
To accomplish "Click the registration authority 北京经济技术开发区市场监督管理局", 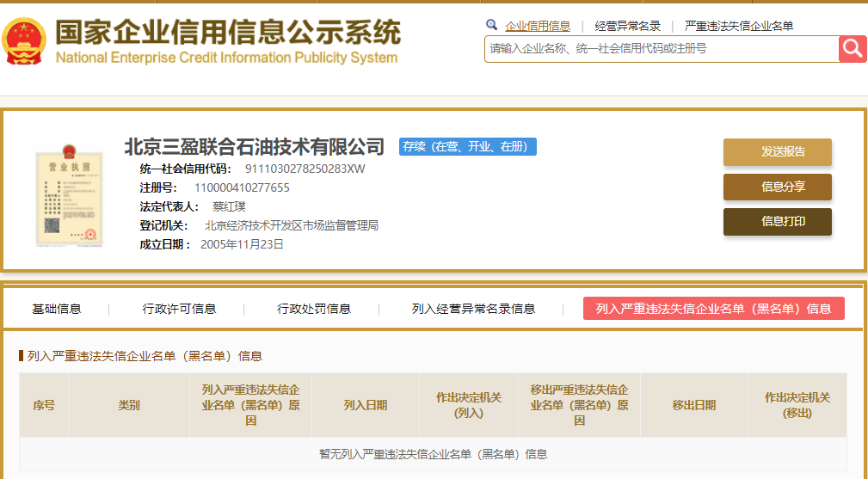I will pos(292,225).
